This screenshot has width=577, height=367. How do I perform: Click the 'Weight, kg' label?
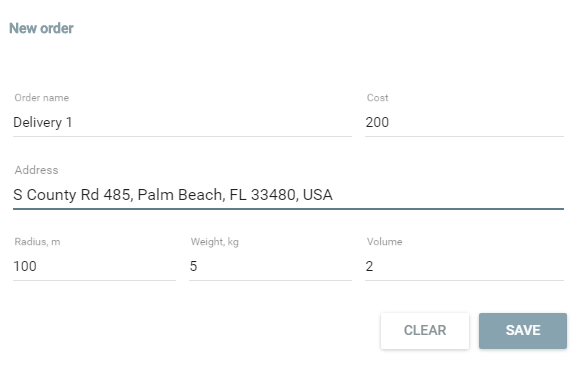coord(215,242)
